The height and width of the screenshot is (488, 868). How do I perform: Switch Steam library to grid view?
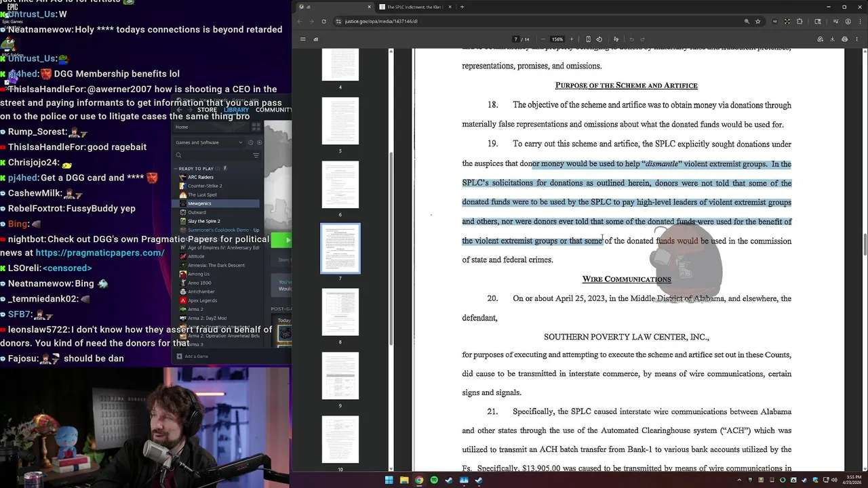coord(256,127)
